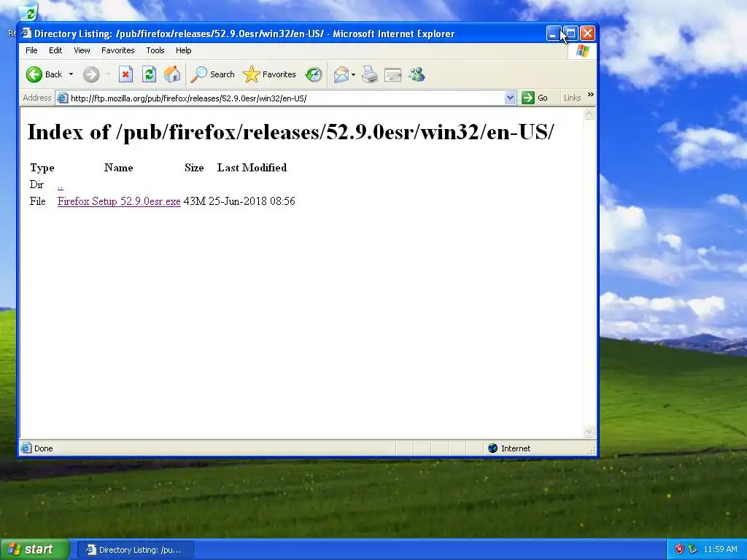Viewport: 747px width, 560px height.
Task: Open the Search pane from toolbar
Action: [x=212, y=74]
